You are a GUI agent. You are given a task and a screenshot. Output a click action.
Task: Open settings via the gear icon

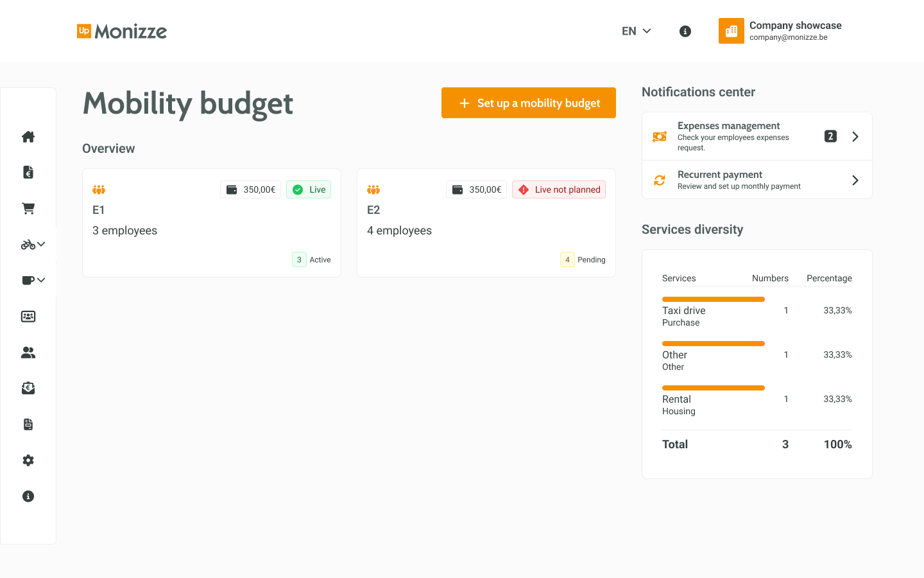coord(28,460)
